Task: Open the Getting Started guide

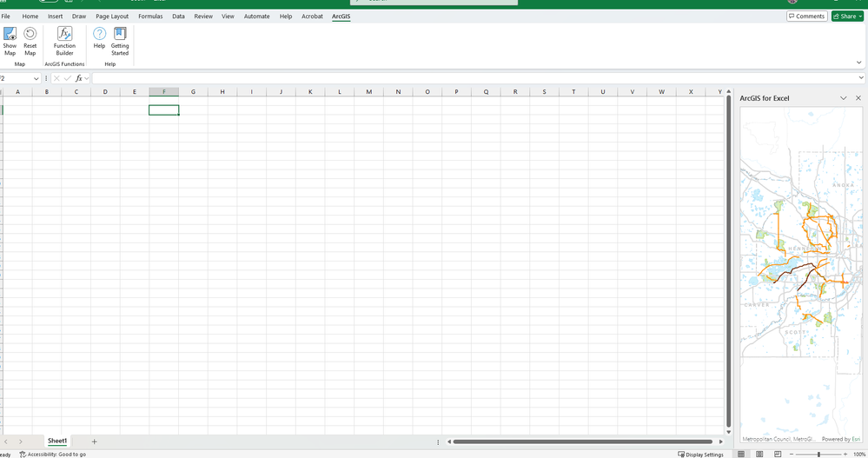Action: [x=120, y=42]
